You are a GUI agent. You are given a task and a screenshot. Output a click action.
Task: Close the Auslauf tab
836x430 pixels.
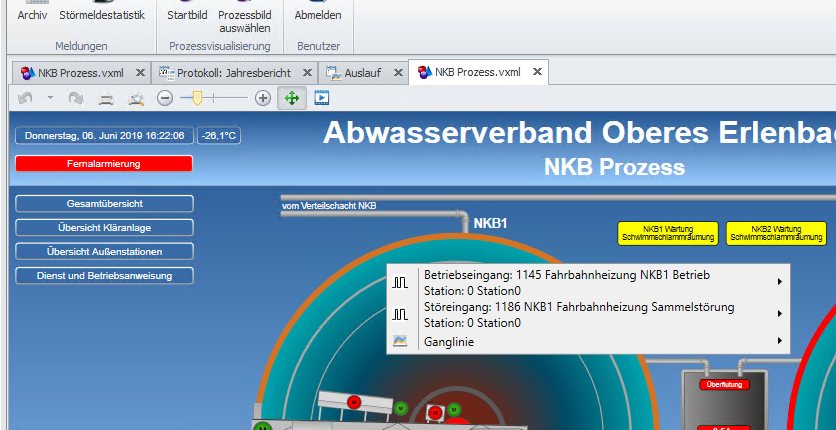click(398, 72)
